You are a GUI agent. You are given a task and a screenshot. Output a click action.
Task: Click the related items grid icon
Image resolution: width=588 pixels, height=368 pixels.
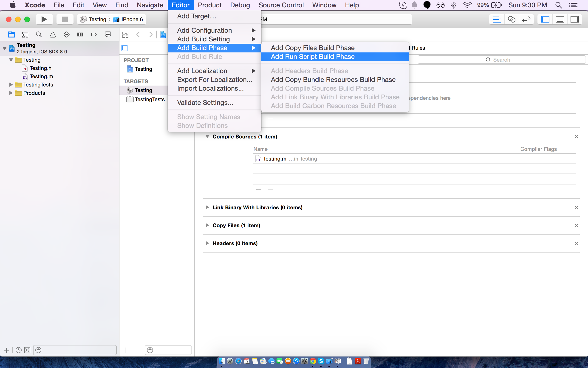tap(125, 34)
